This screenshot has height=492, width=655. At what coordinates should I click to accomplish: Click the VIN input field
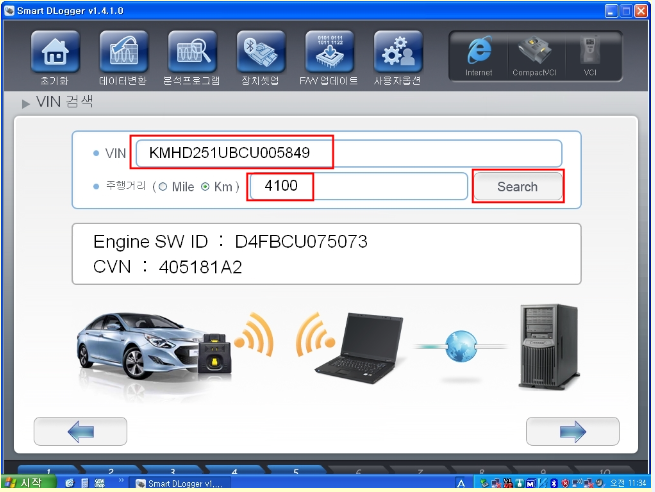[x=349, y=153]
